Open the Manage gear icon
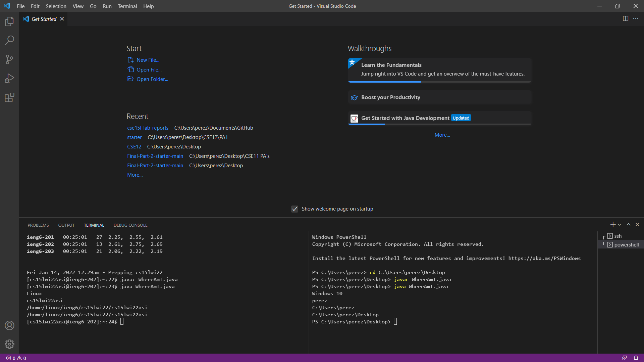Screen dimensions: 644x362 click(x=9, y=344)
